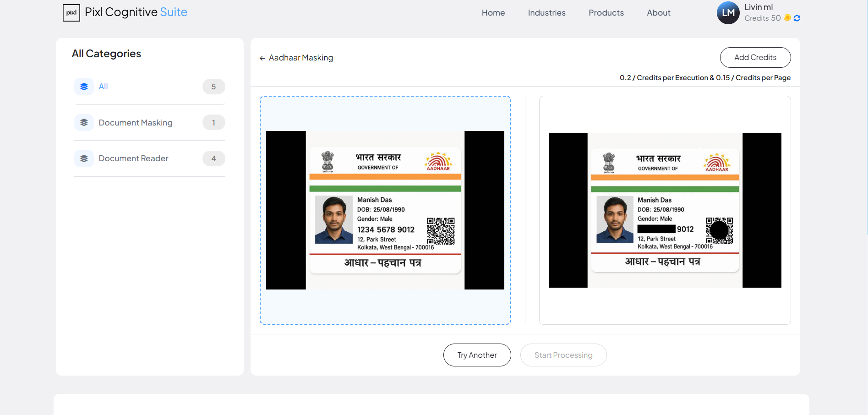This screenshot has height=415, width=868.
Task: Go to the Home menu item
Action: (493, 12)
